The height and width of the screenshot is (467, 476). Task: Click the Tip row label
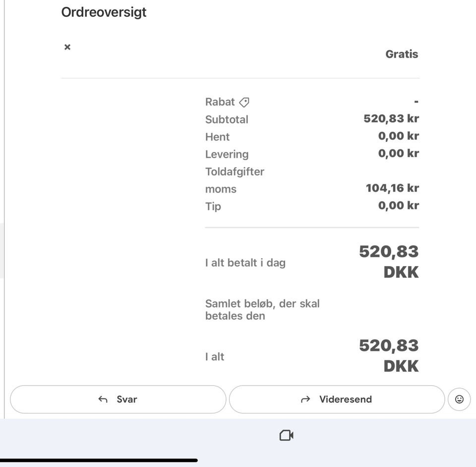click(213, 206)
